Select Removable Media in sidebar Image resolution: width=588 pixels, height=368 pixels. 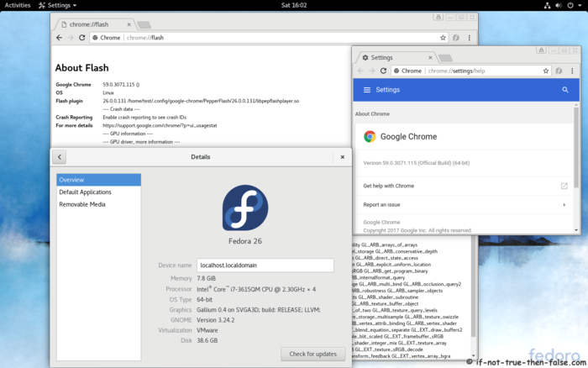pyautogui.click(x=98, y=204)
